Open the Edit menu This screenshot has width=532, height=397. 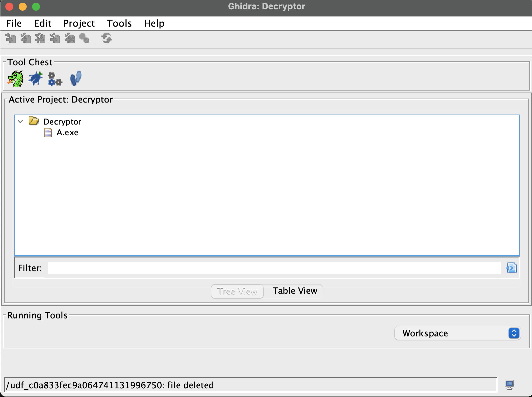tap(43, 23)
